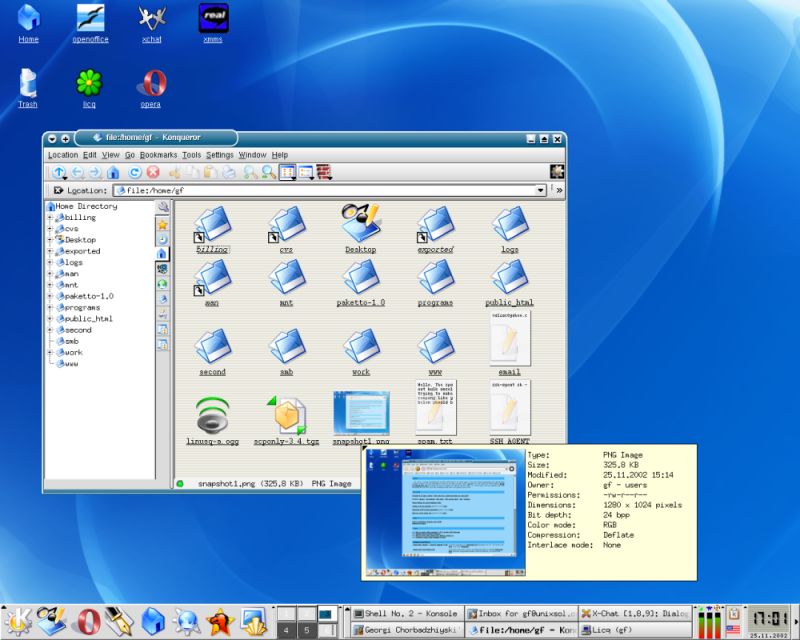Expand the public_html tree node
Screen dimensions: 800x640
(x=49, y=318)
